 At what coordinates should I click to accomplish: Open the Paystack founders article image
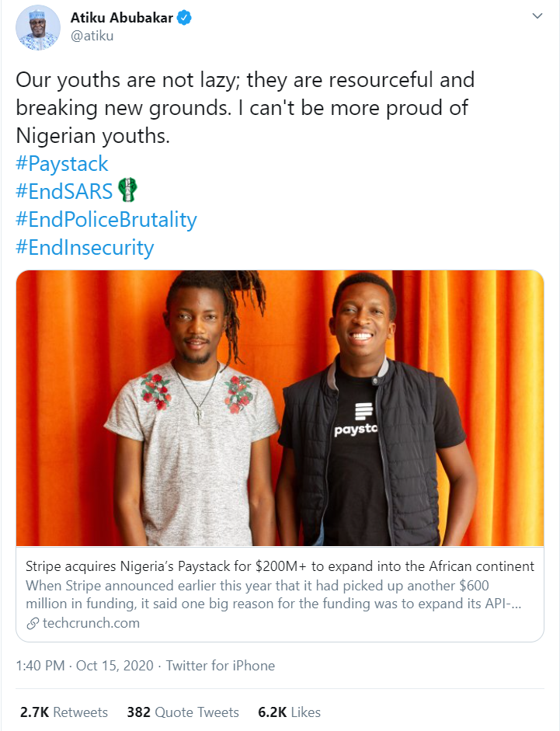[280, 409]
